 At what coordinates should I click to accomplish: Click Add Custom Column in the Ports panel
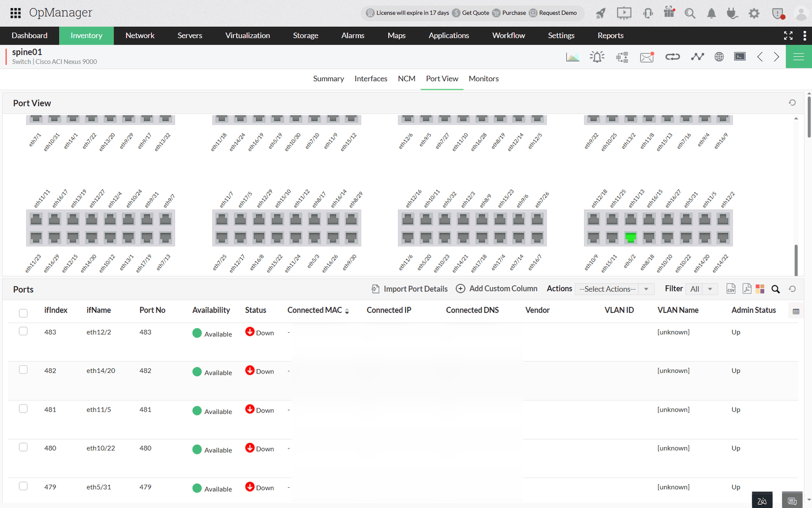(502, 289)
